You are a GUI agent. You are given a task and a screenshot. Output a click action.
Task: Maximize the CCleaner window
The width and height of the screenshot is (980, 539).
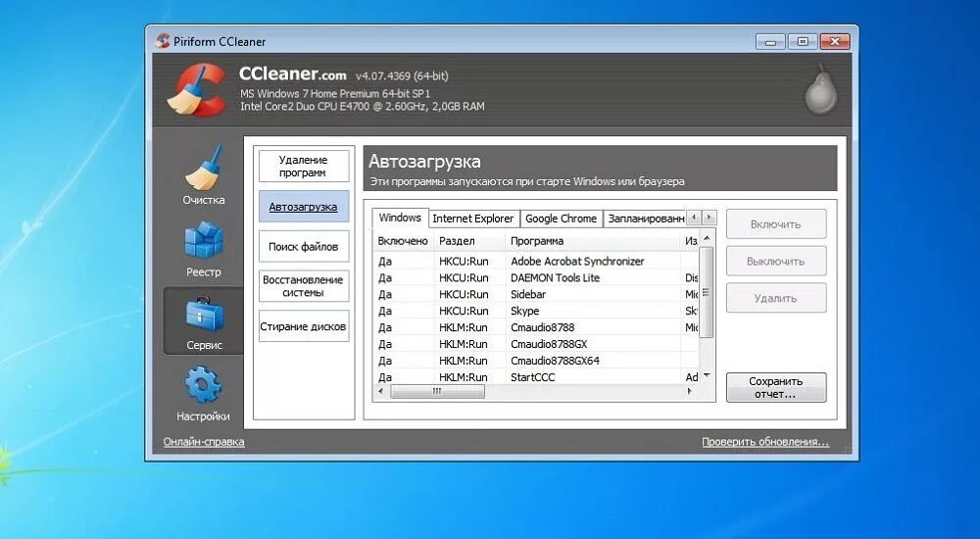coord(803,42)
